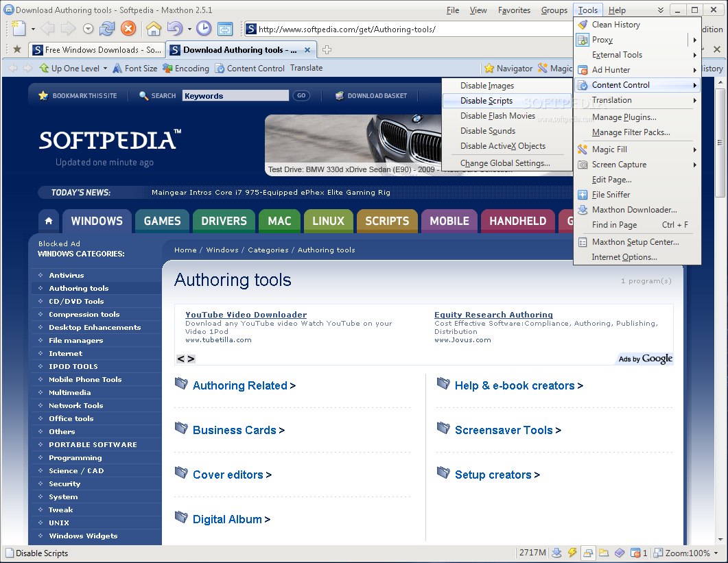Open the View menu
This screenshot has width=728, height=563.
point(478,10)
